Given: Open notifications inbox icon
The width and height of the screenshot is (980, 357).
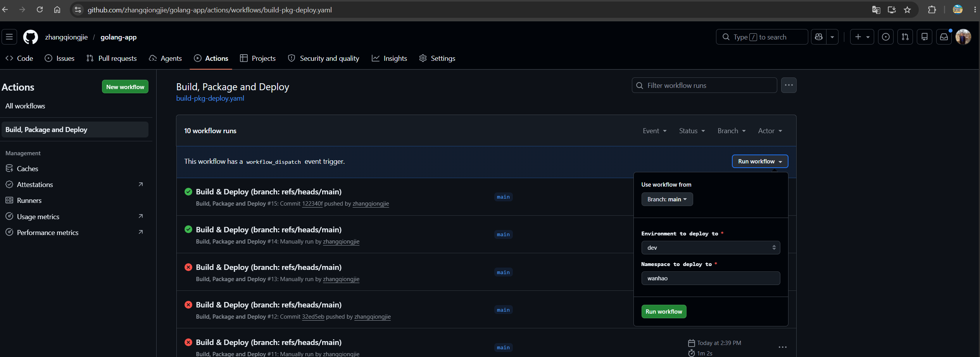Looking at the screenshot, I should tap(944, 37).
